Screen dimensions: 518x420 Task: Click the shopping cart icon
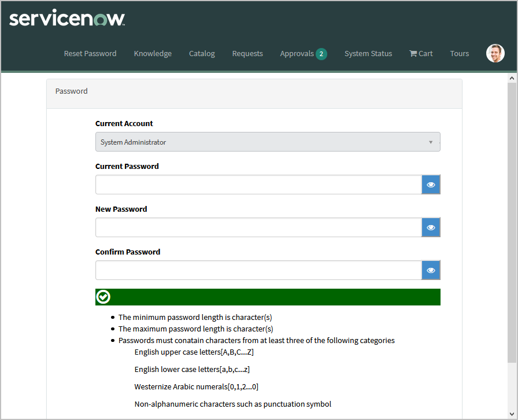[x=413, y=54]
